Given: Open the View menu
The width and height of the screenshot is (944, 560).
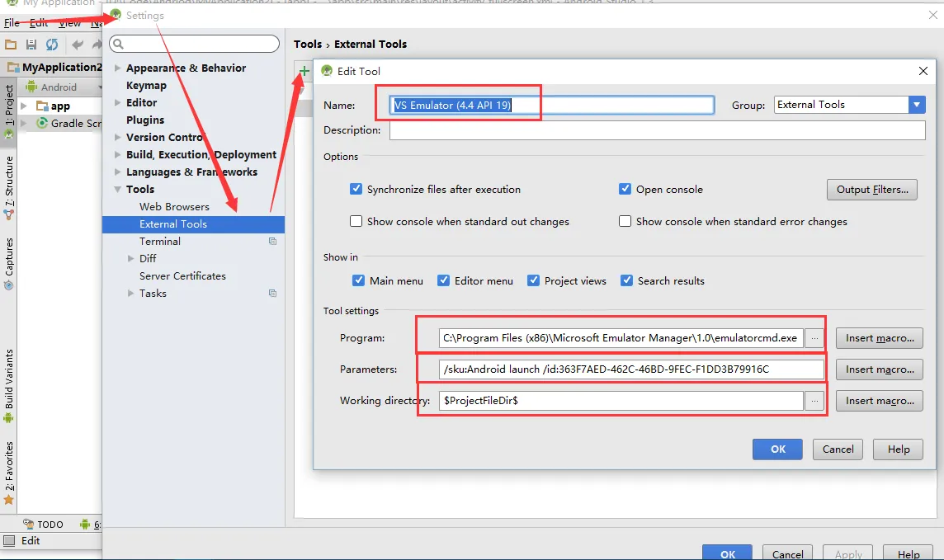Looking at the screenshot, I should pos(70,23).
